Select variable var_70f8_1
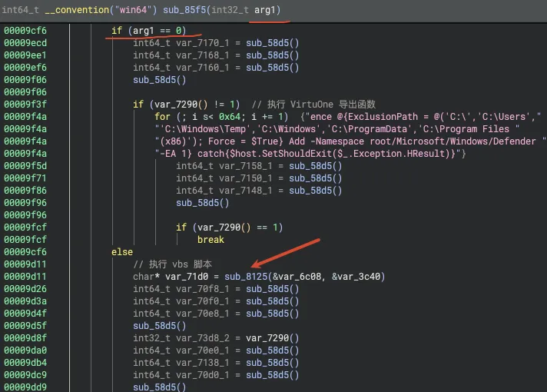This screenshot has width=547, height=392. [x=203, y=289]
